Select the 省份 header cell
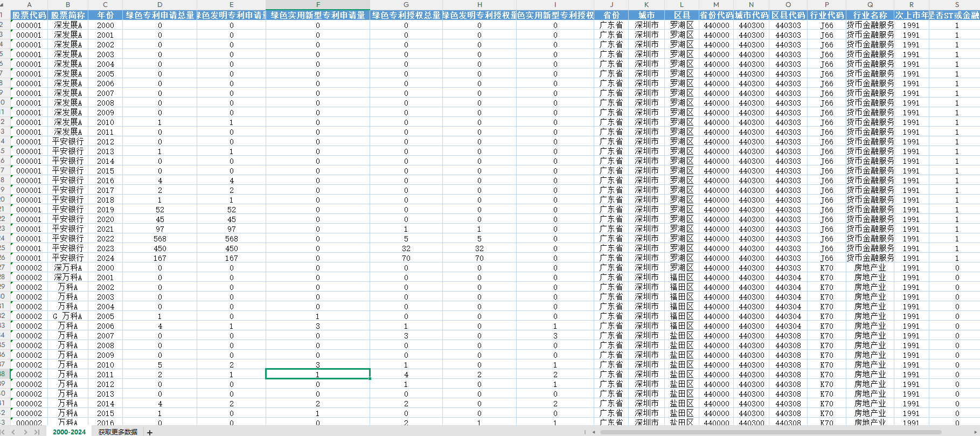 coord(611,15)
